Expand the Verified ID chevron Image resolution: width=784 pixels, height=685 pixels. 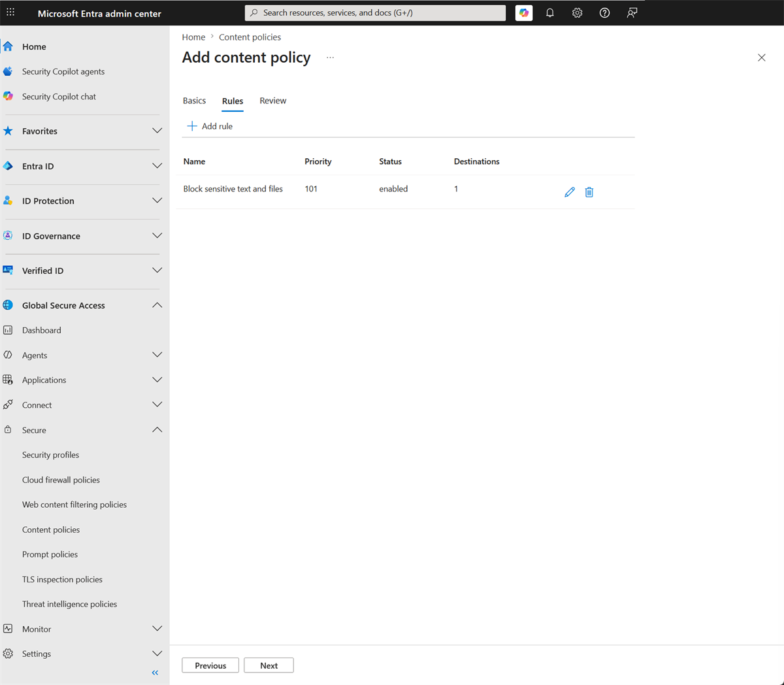[157, 270]
